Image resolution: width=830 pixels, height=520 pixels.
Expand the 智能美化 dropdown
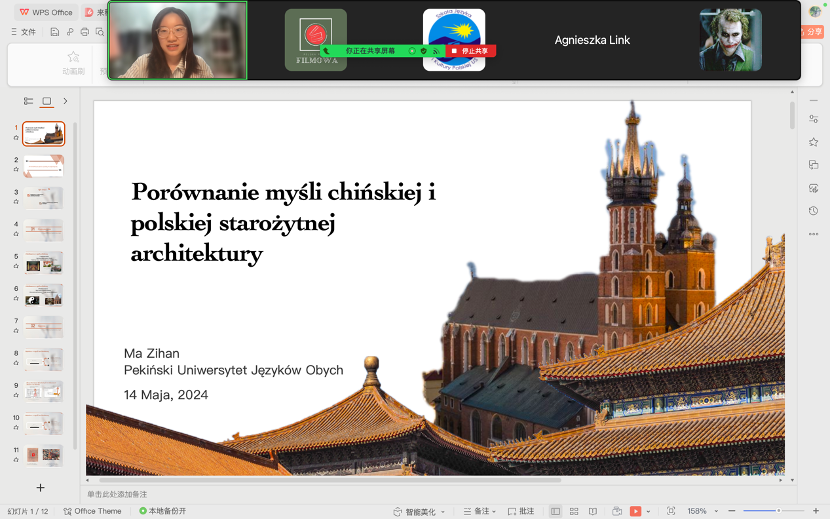coord(420,511)
